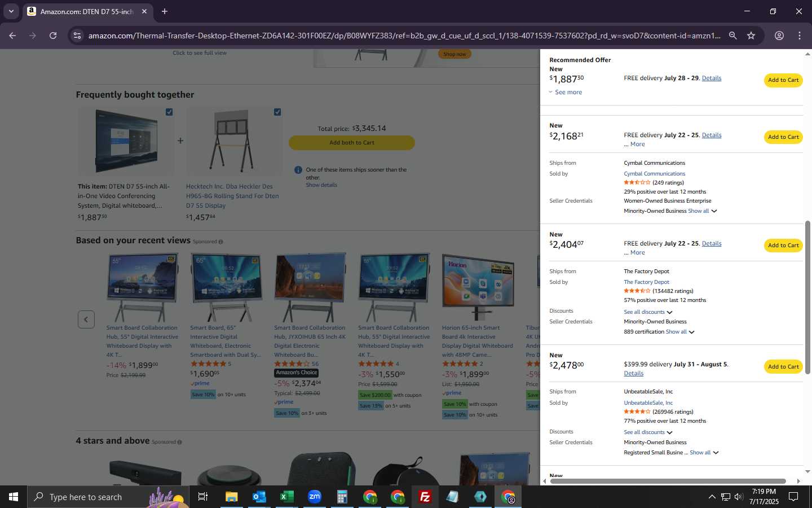Uncheck the Heckler rolling stand checkbox

click(277, 112)
